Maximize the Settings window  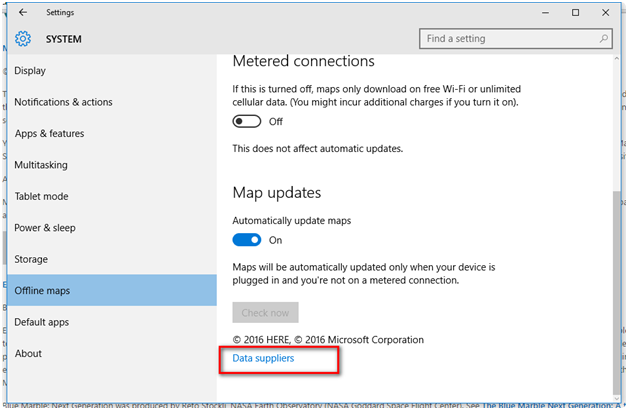click(x=575, y=13)
